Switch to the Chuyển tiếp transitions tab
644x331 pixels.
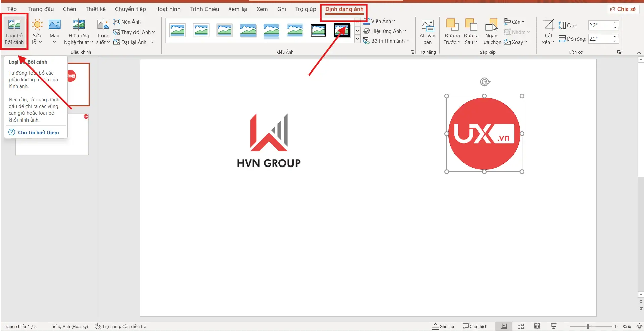pyautogui.click(x=130, y=9)
